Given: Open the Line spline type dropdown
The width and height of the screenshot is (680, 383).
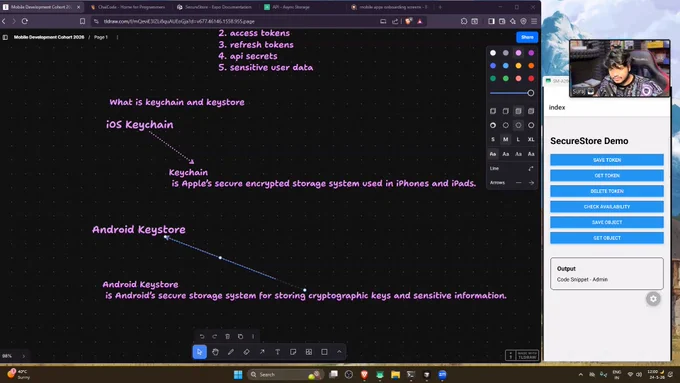Looking at the screenshot, I should point(531,168).
